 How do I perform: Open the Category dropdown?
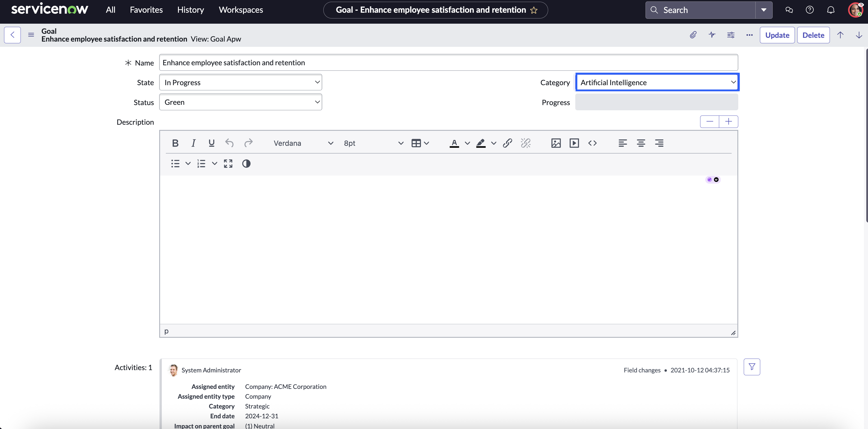pos(657,83)
